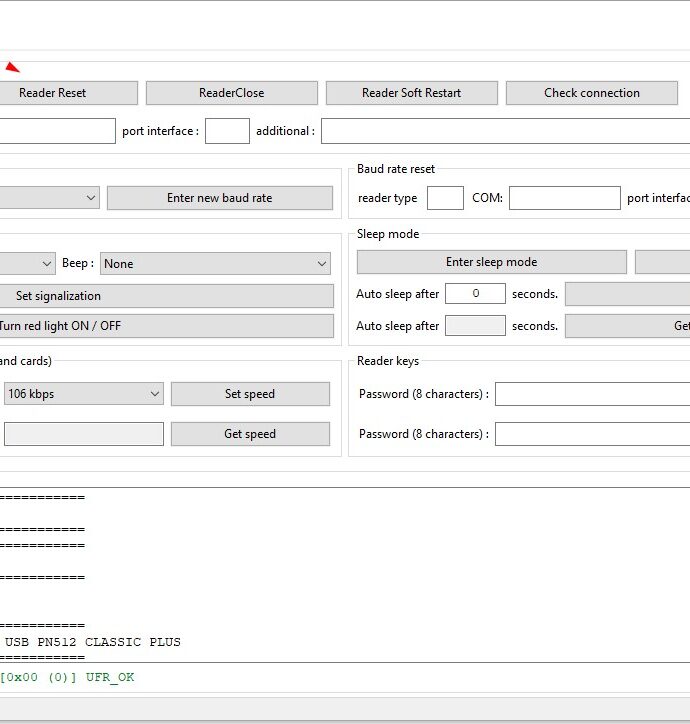
Task: Open the baud rate selection dropdown
Action: pyautogui.click(x=49, y=198)
